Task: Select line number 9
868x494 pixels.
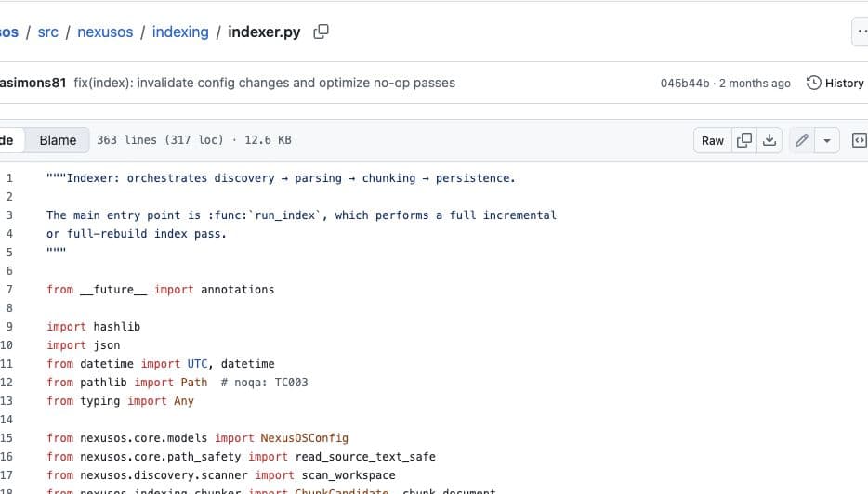Action: point(9,326)
